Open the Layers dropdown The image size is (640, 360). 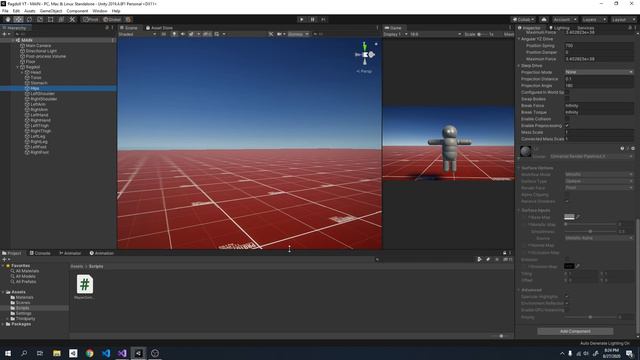[x=593, y=19]
